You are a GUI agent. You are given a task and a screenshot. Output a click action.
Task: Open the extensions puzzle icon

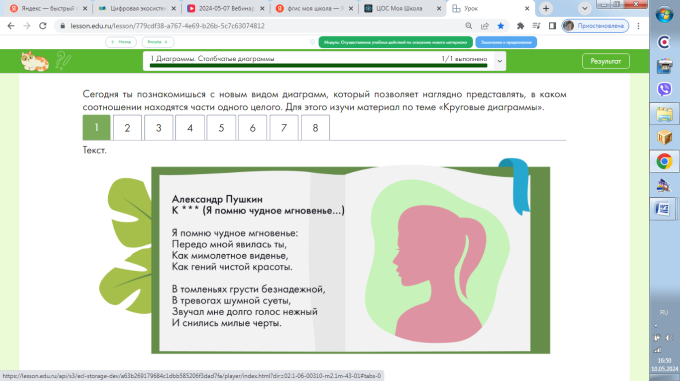coord(520,26)
